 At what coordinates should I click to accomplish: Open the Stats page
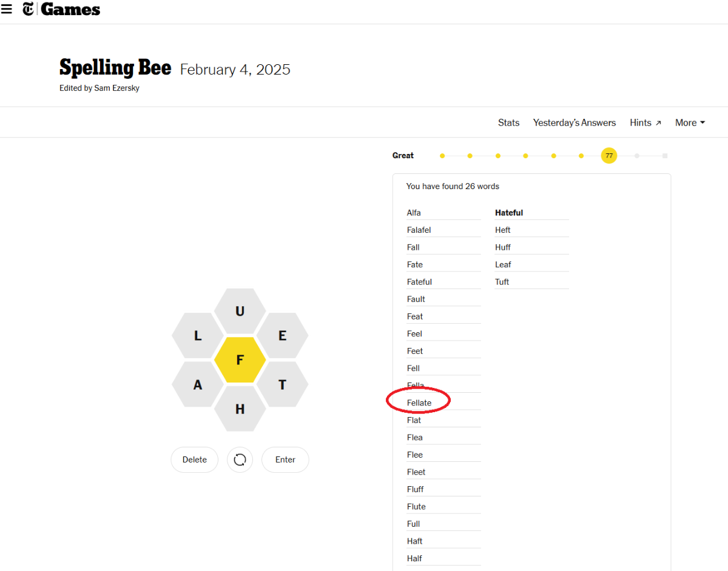[x=508, y=122]
